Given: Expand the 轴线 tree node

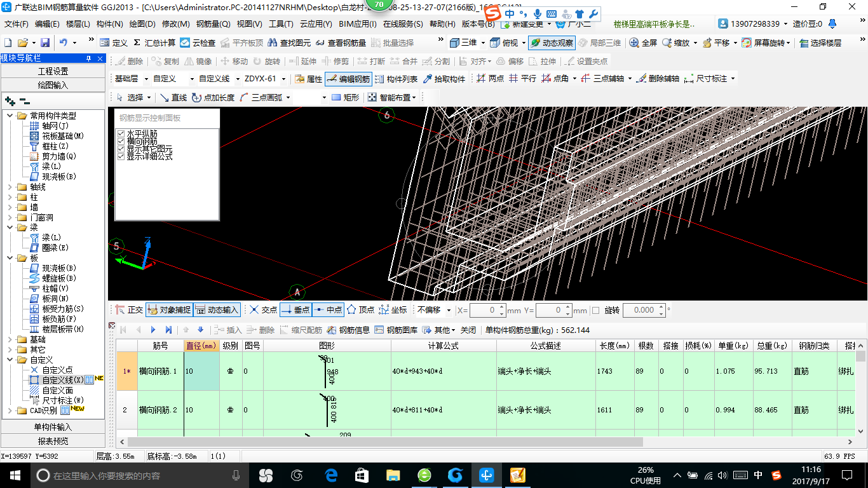Looking at the screenshot, I should coord(10,187).
